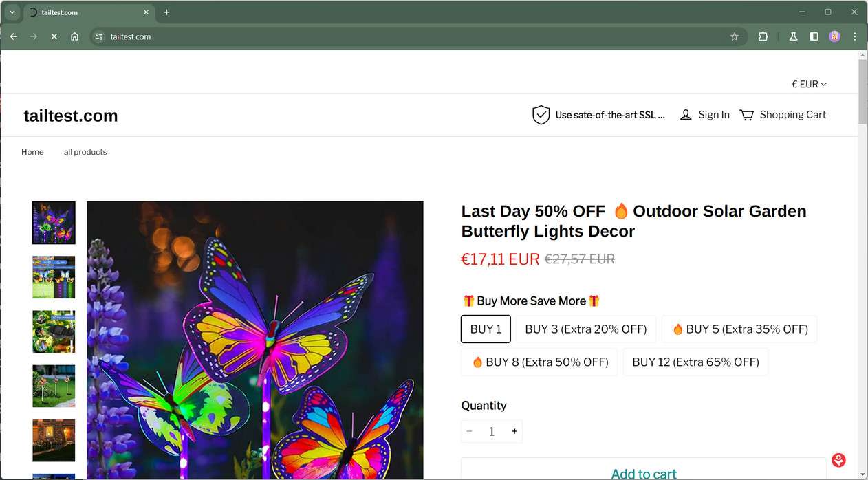The width and height of the screenshot is (868, 480).
Task: Select BUY 3 (Extra 20% OFF)
Action: pyautogui.click(x=585, y=329)
